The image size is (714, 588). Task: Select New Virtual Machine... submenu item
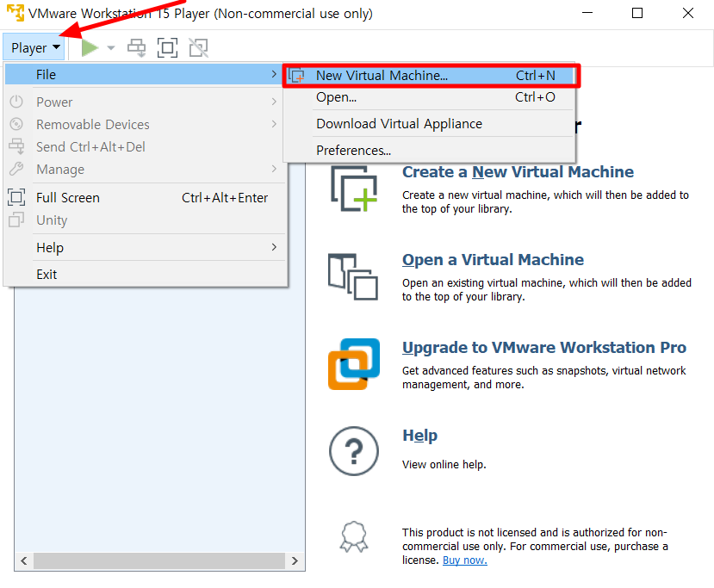point(431,76)
